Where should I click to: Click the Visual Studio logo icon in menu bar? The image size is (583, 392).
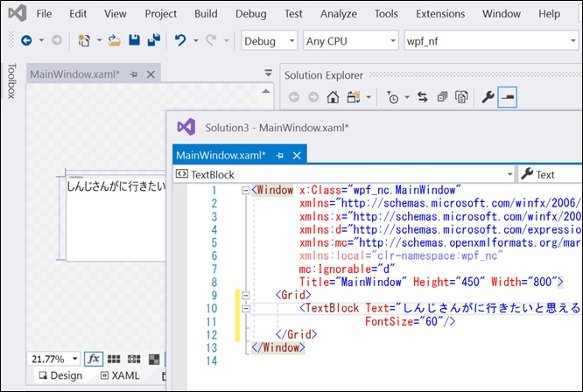coord(18,13)
